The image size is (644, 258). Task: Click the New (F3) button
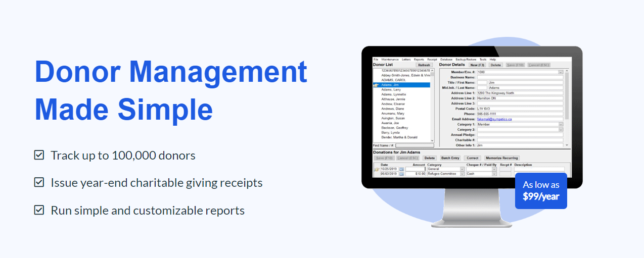tap(477, 65)
